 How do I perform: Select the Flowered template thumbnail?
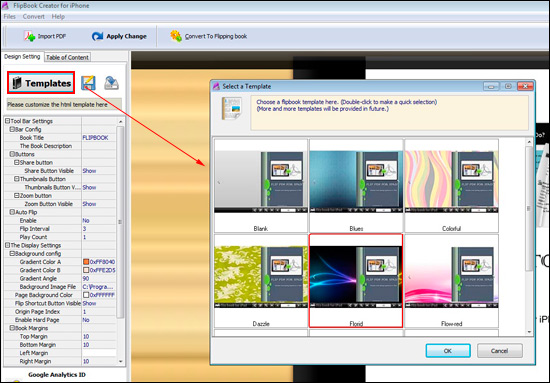pyautogui.click(x=451, y=281)
